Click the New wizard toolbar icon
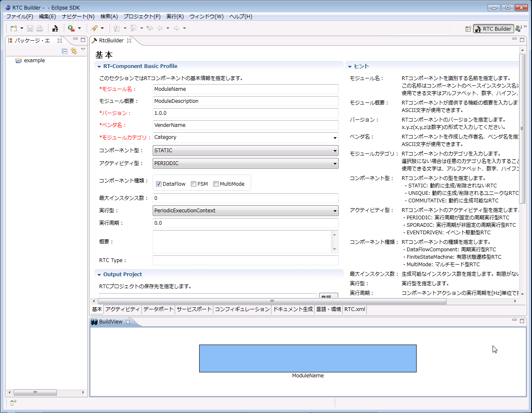Image resolution: width=532 pixels, height=413 pixels. [x=14, y=28]
